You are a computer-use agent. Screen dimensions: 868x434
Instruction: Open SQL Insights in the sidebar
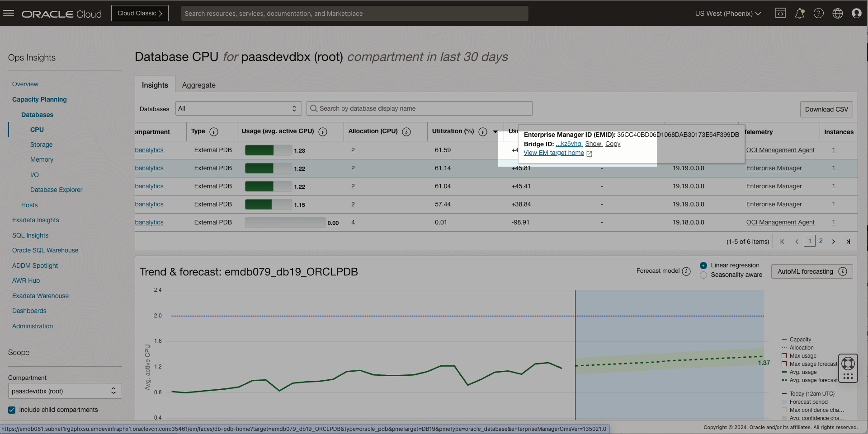(x=30, y=235)
